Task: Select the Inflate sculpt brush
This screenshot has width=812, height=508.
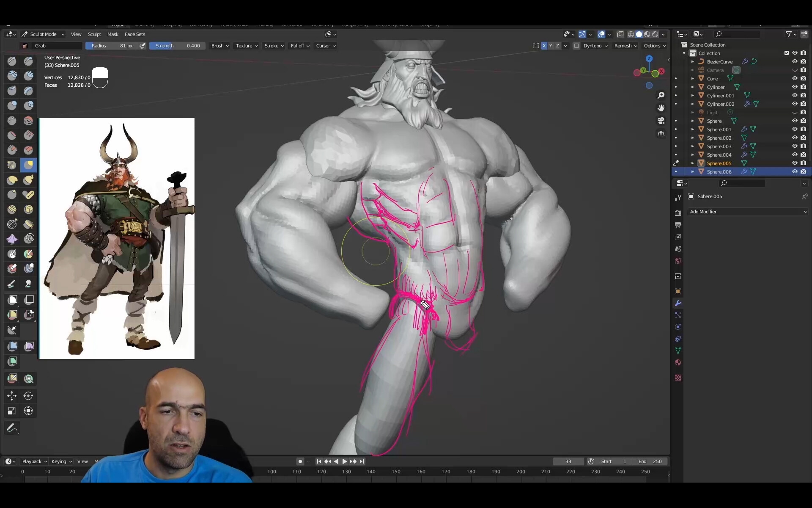Action: 12,106
